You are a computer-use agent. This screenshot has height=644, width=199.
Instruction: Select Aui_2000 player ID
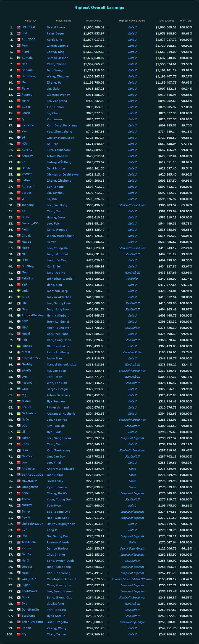click(x=28, y=39)
